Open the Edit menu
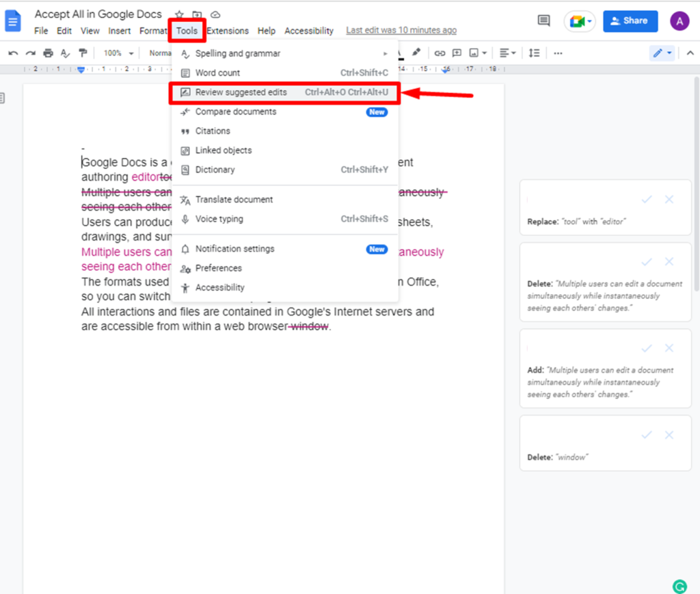Image resolution: width=700 pixels, height=594 pixels. (x=64, y=31)
